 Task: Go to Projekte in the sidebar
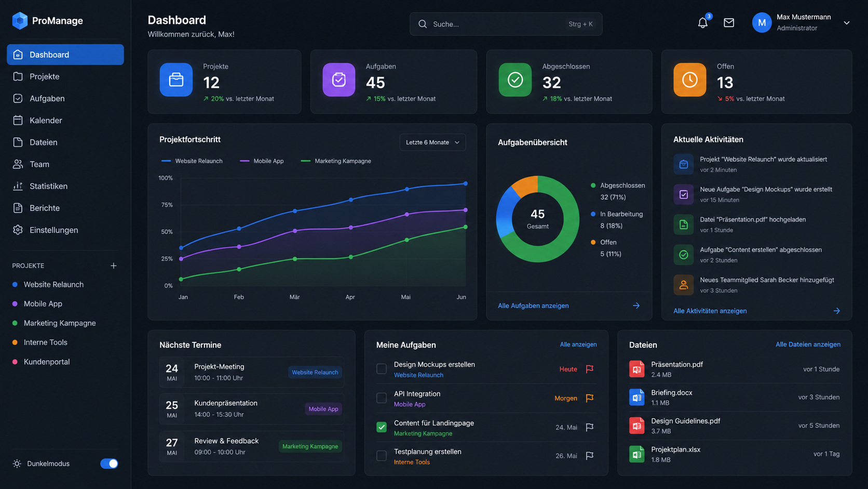[65, 76]
